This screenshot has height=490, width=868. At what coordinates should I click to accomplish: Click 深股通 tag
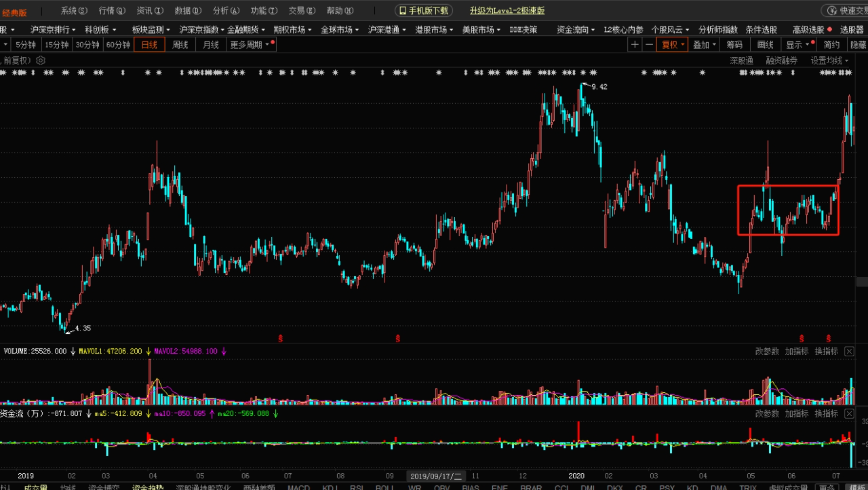coord(741,60)
